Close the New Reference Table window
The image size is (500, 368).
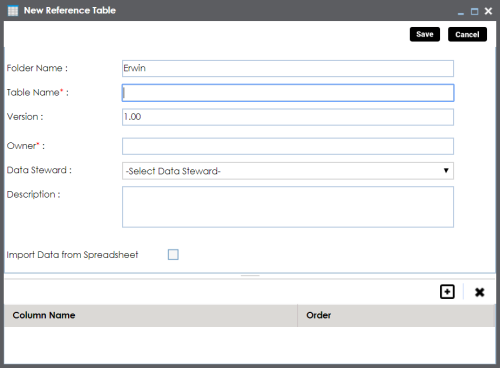tap(488, 11)
